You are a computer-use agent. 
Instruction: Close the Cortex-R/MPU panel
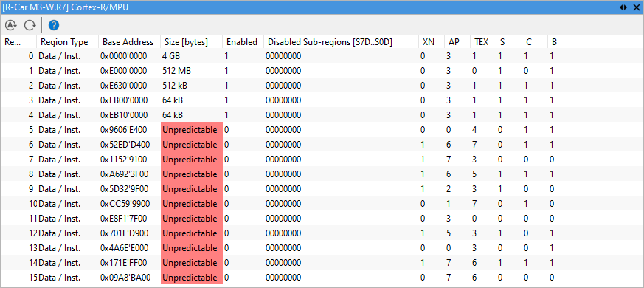[x=636, y=7]
